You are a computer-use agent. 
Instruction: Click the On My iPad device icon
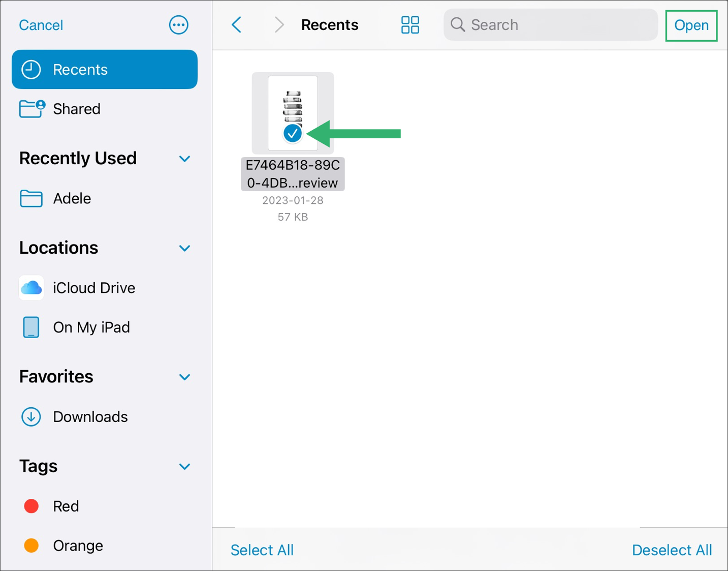[31, 327]
